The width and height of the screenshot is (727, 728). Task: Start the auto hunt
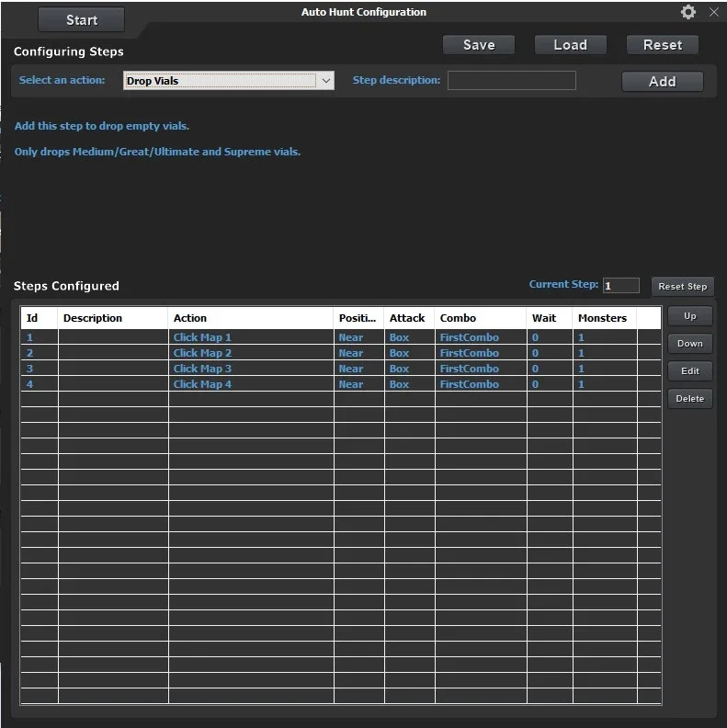81,20
